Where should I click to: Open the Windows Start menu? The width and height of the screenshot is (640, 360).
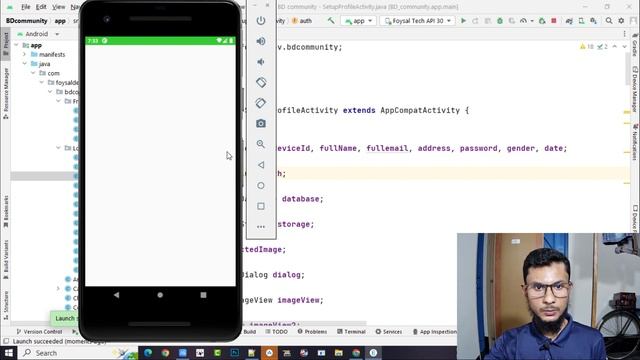tap(9, 353)
